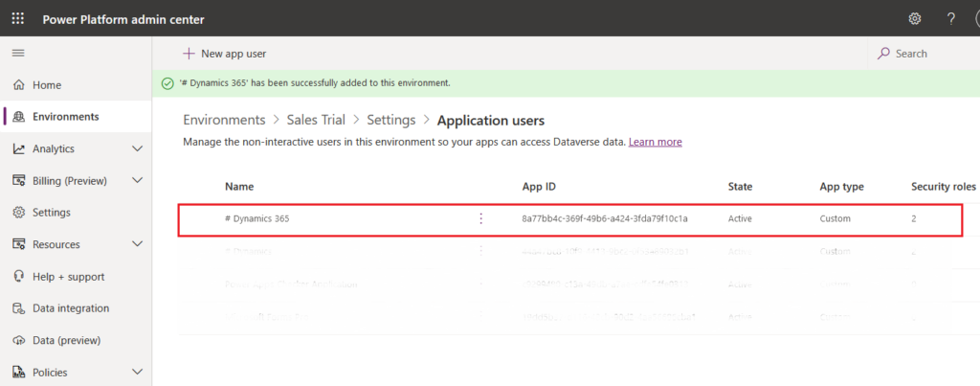Screen dimensions: 980x386
Task: Click the Help + support headset icon
Action: [19, 277]
